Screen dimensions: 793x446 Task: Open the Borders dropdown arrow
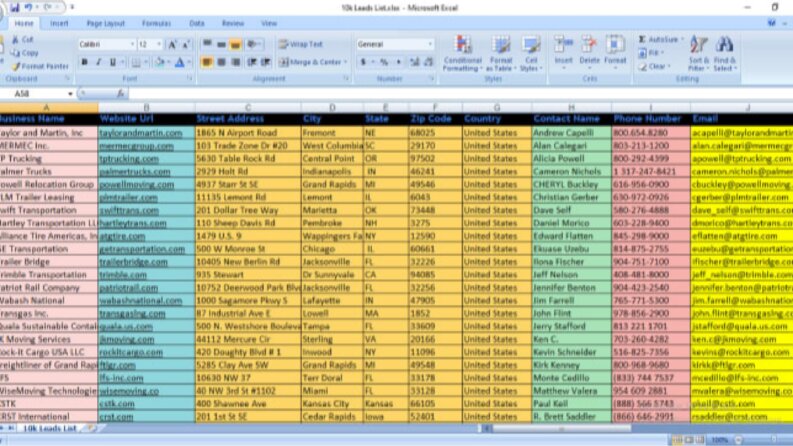pyautogui.click(x=146, y=62)
